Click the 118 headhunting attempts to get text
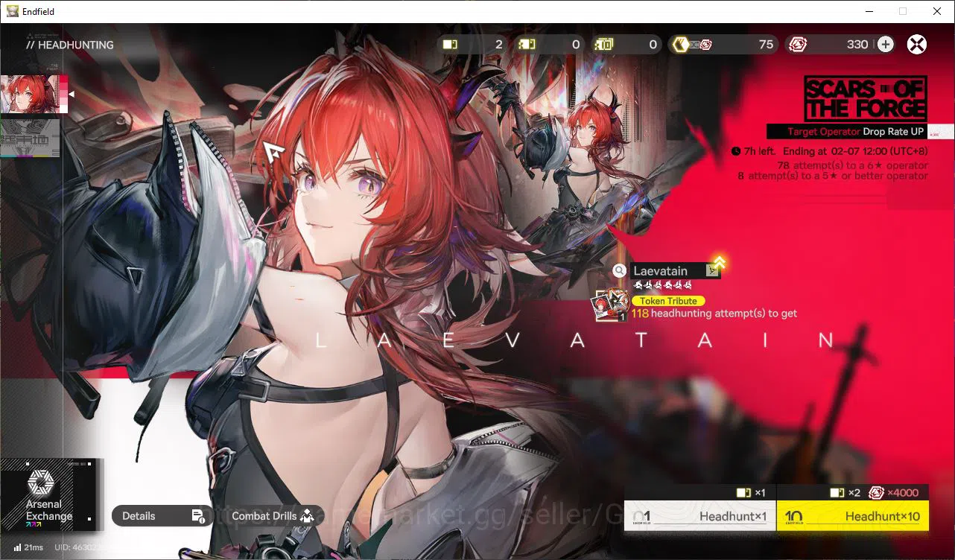 click(x=714, y=314)
